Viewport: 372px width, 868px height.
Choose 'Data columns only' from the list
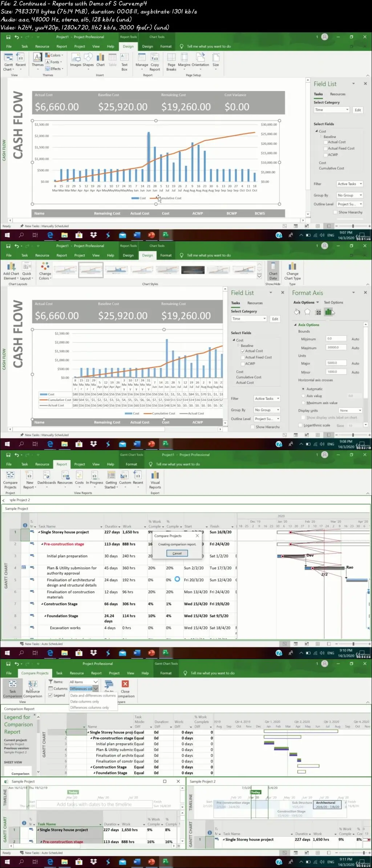(x=85, y=702)
